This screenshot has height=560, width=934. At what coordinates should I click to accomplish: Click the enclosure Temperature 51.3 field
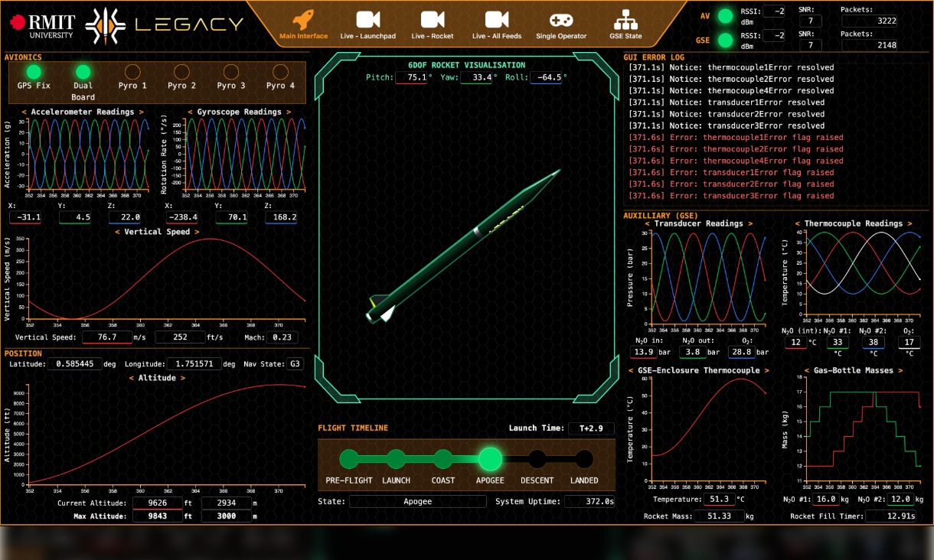719,500
